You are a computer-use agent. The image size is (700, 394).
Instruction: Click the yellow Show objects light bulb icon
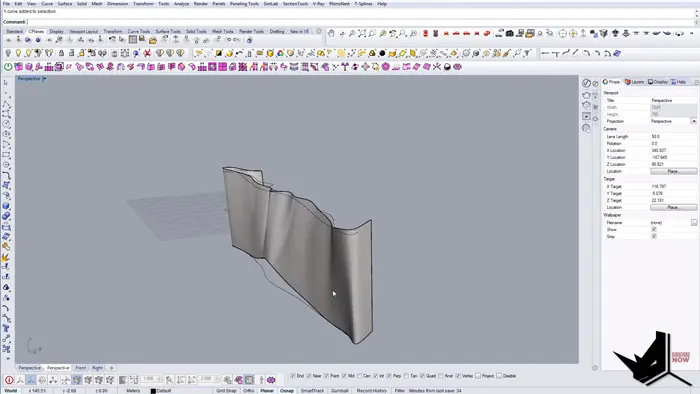point(18,53)
